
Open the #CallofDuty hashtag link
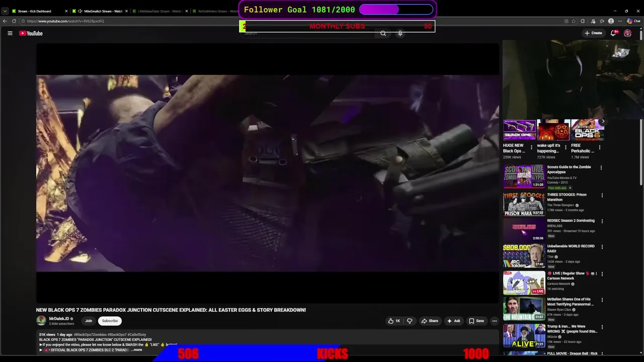[x=137, y=334]
